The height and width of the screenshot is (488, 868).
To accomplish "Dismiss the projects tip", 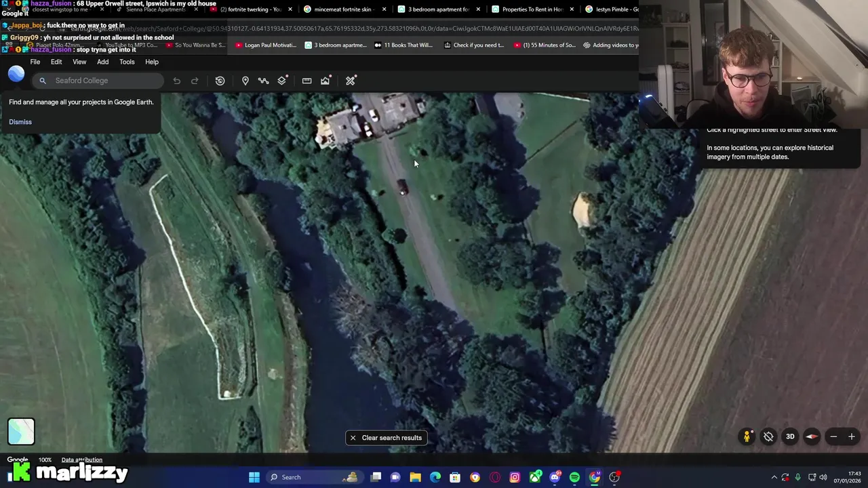I will tap(20, 122).
